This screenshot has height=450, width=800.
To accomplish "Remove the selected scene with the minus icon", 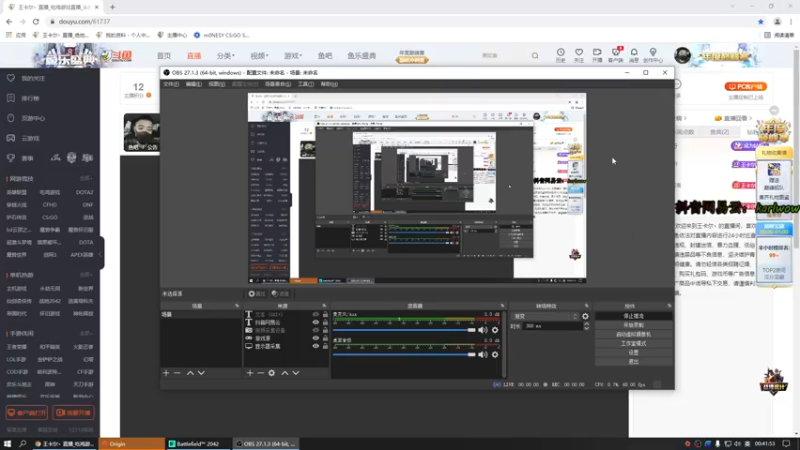I will click(177, 373).
